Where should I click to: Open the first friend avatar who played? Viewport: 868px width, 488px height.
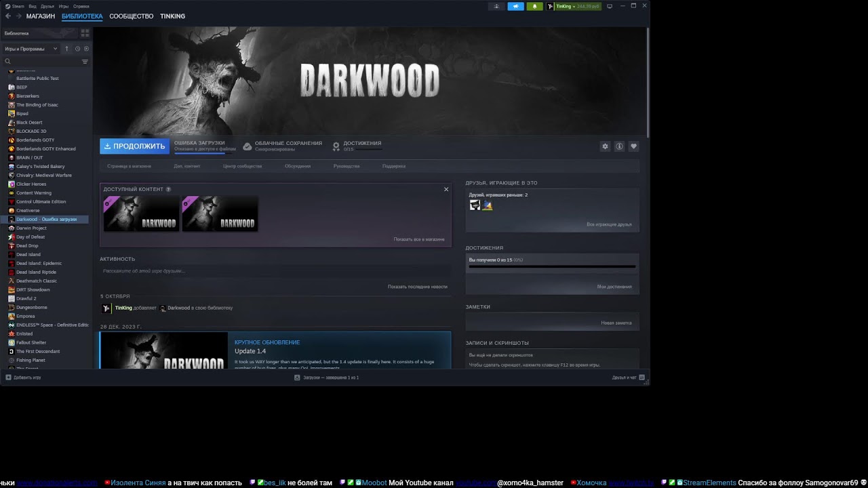pos(475,205)
